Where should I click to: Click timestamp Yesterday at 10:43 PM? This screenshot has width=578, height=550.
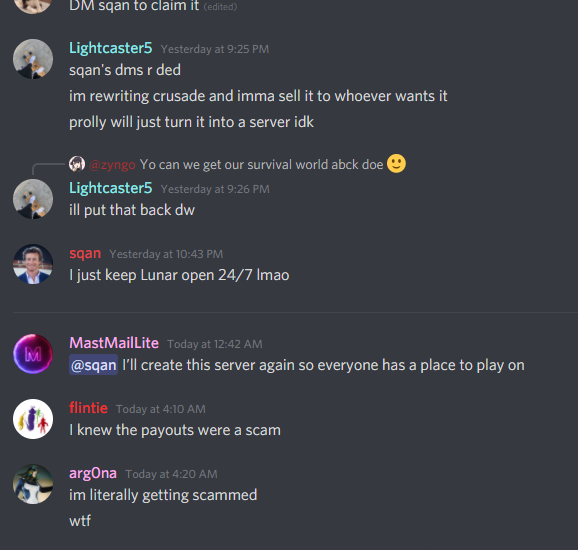pyautogui.click(x=166, y=254)
